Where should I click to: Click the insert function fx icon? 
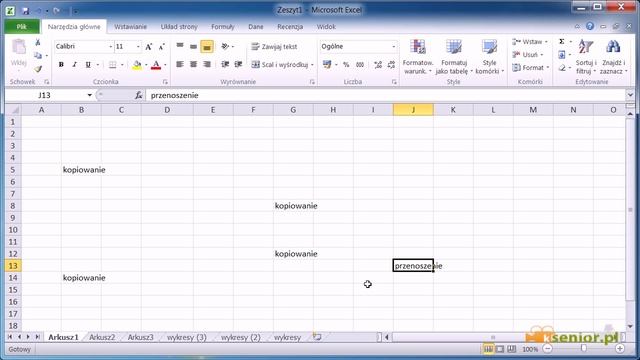[x=139, y=95]
